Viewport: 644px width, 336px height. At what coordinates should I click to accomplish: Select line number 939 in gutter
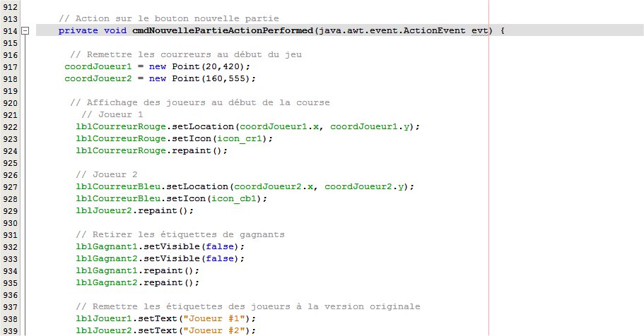(x=10, y=330)
